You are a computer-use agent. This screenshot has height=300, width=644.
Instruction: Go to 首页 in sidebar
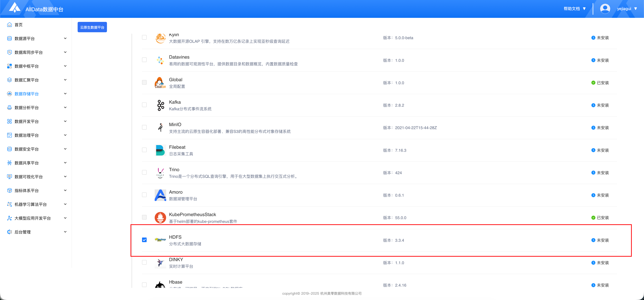tap(19, 25)
